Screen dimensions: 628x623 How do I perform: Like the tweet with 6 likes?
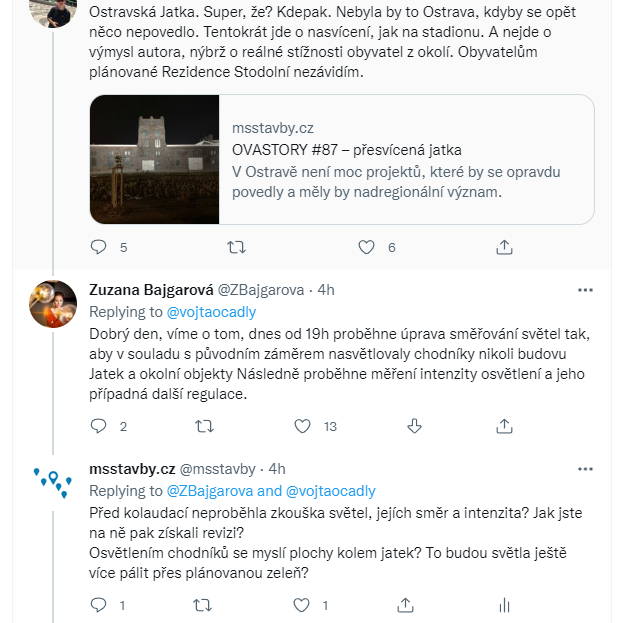click(366, 247)
